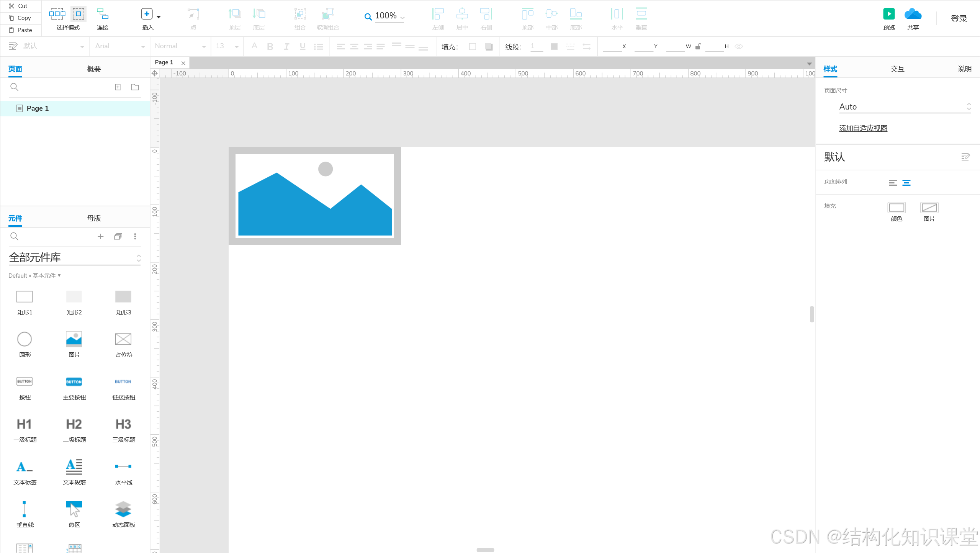Click the Add Page icon in Pages panel
980x553 pixels.
coord(118,87)
